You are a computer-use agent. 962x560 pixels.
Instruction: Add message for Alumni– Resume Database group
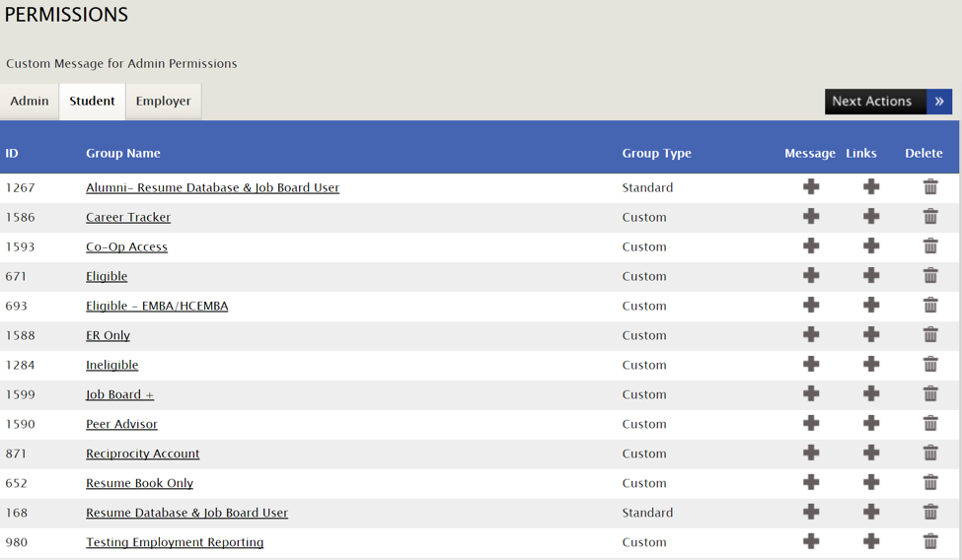(x=811, y=187)
